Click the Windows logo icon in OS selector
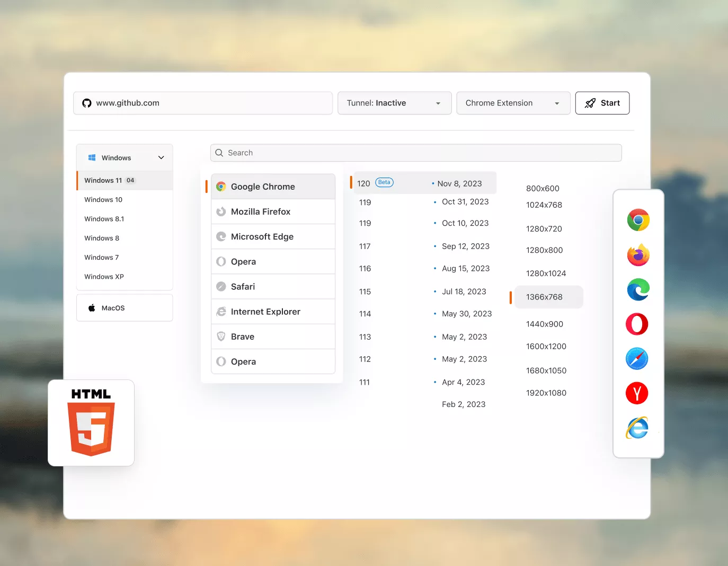Viewport: 728px width, 566px height. coord(92,157)
